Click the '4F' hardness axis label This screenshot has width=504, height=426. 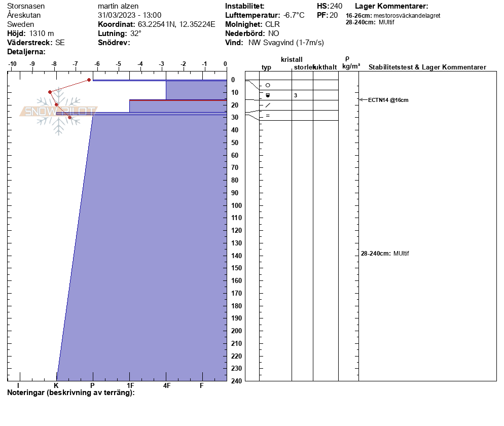166,385
